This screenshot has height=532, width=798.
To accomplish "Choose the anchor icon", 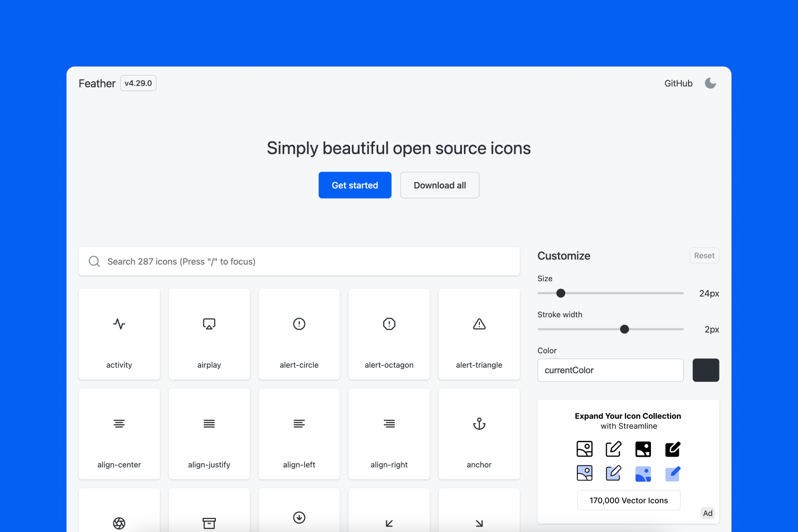I will click(x=479, y=433).
